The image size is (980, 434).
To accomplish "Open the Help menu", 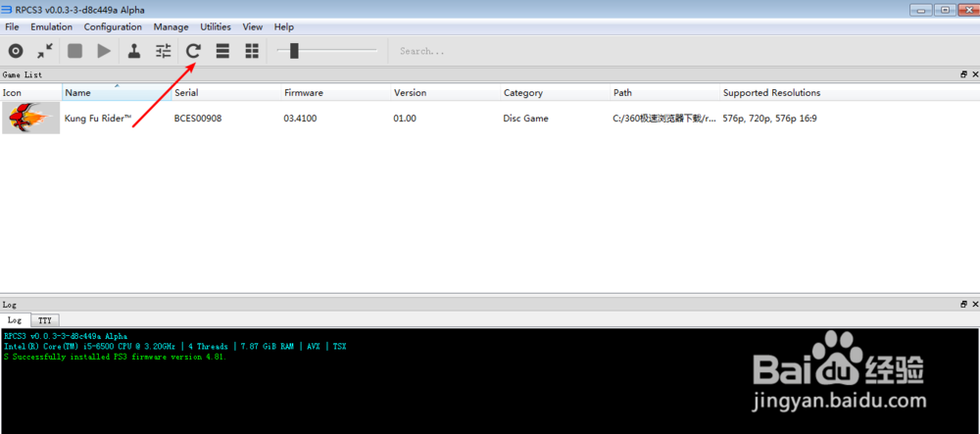I will 284,26.
